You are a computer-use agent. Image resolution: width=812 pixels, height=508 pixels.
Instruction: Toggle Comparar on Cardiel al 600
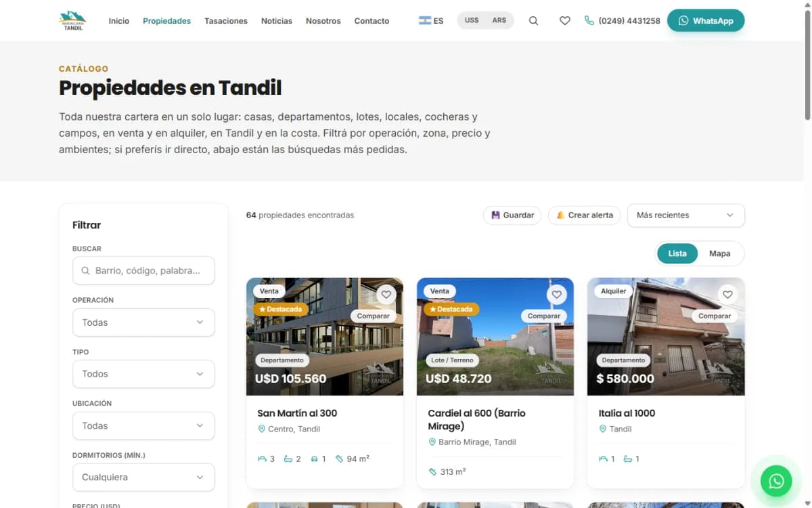click(543, 316)
